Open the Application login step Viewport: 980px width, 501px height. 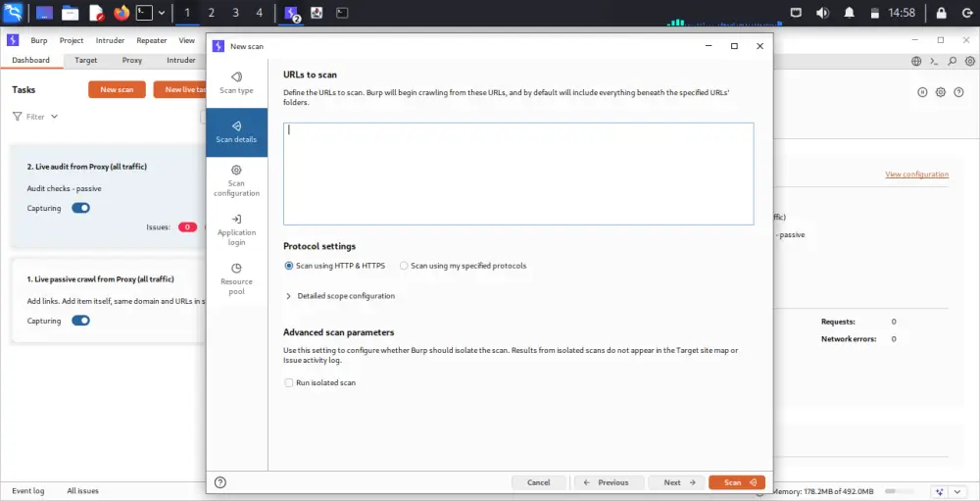point(236,230)
